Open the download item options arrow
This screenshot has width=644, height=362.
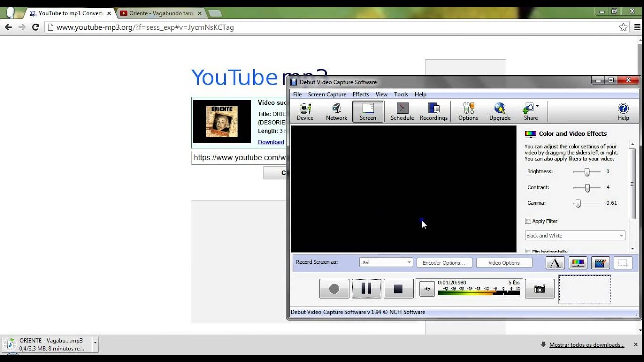point(95,344)
